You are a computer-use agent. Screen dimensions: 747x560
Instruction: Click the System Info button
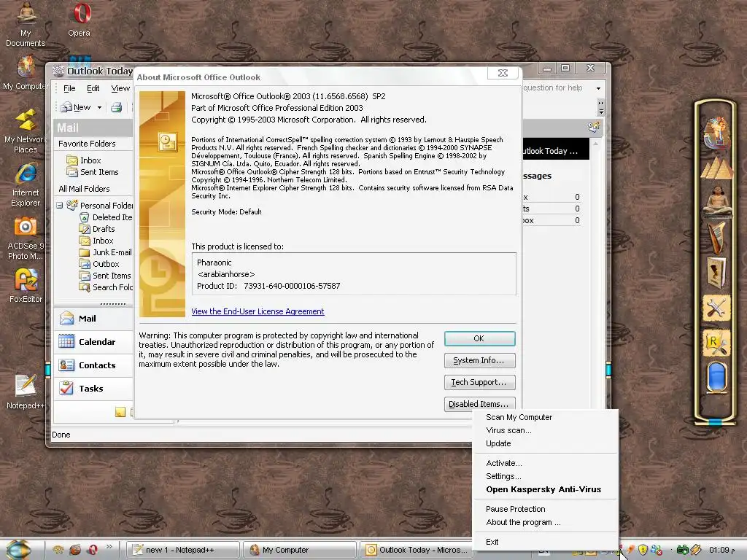(479, 360)
